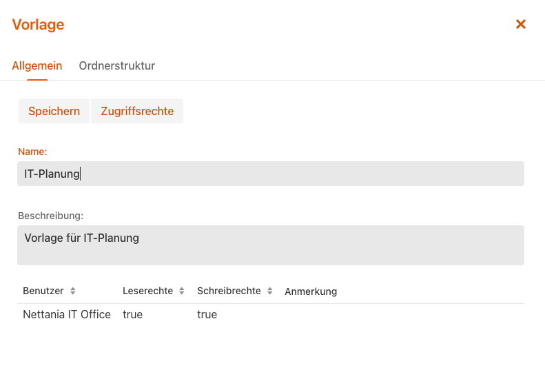545x392 pixels.
Task: Open Zugriffsrechte settings
Action: 137,111
